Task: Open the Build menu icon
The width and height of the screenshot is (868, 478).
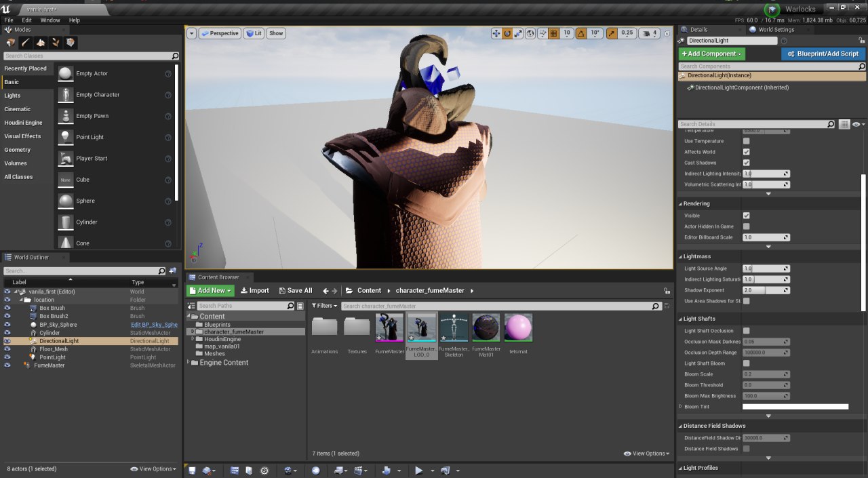Action: pyautogui.click(x=387, y=471)
